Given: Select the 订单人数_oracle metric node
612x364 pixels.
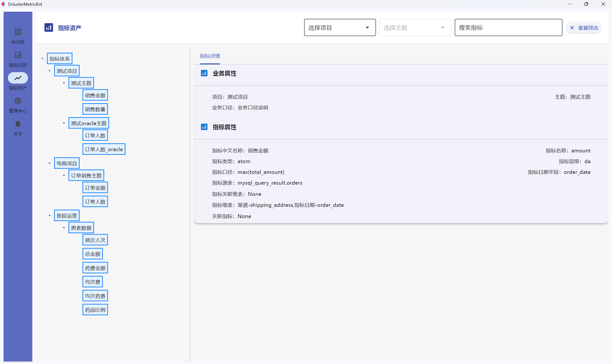Looking at the screenshot, I should point(104,149).
